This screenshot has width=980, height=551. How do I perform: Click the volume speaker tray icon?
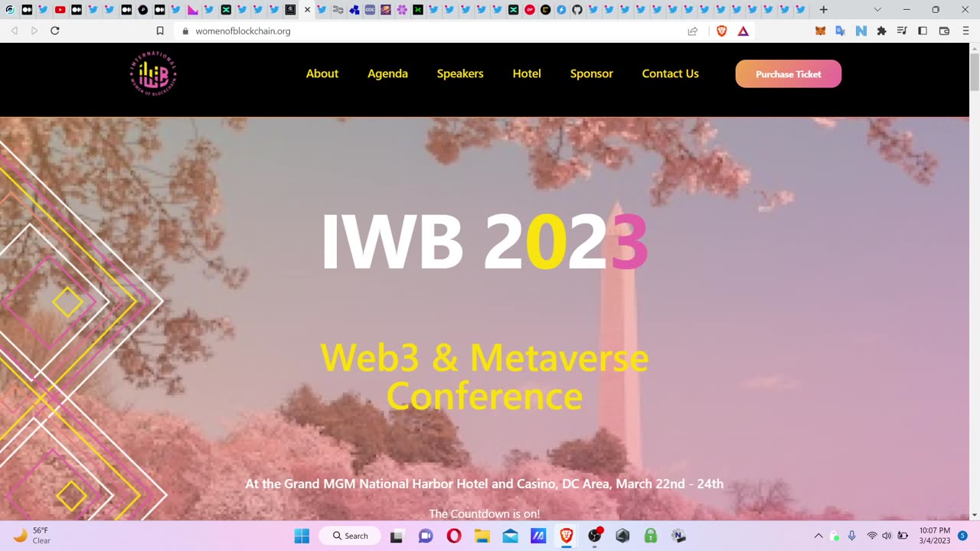[887, 536]
